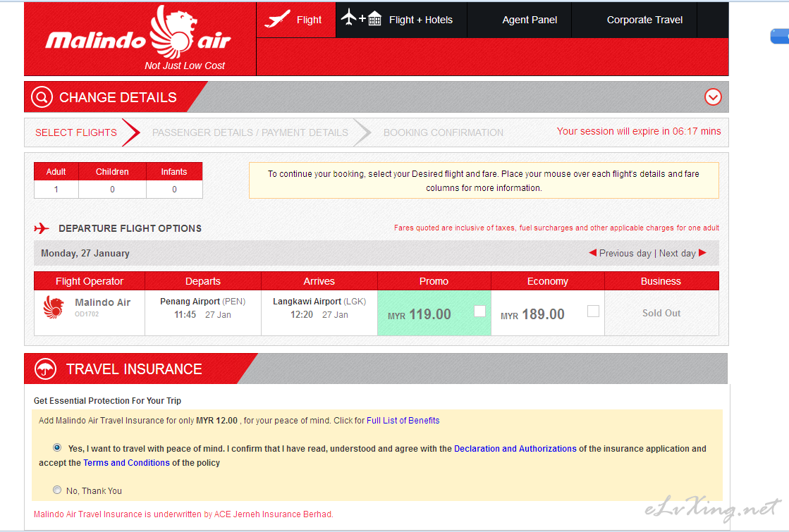The image size is (789, 532).
Task: Click the Children column header
Action: pos(112,171)
